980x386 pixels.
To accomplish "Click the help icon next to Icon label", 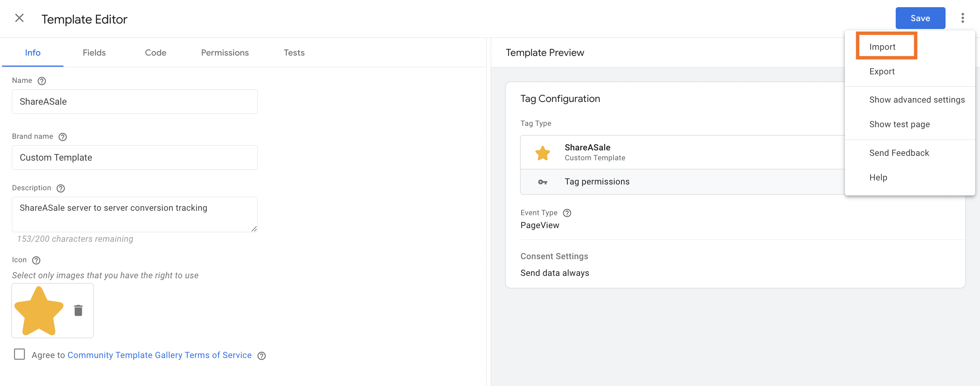I will pyautogui.click(x=36, y=260).
